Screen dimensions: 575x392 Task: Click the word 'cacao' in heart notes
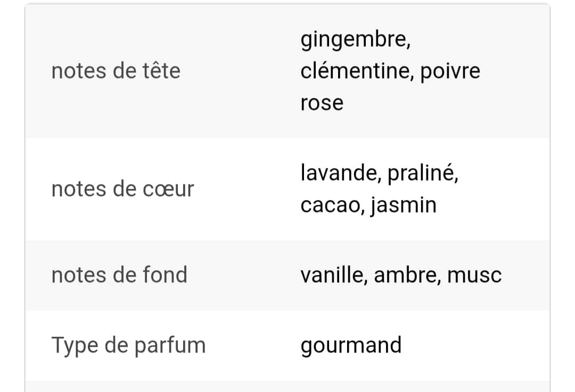[x=330, y=206]
